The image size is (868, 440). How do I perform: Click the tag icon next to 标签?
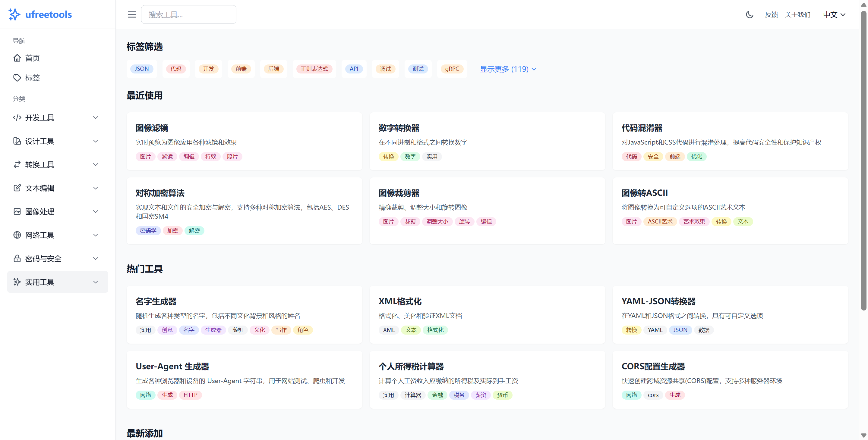tap(17, 78)
